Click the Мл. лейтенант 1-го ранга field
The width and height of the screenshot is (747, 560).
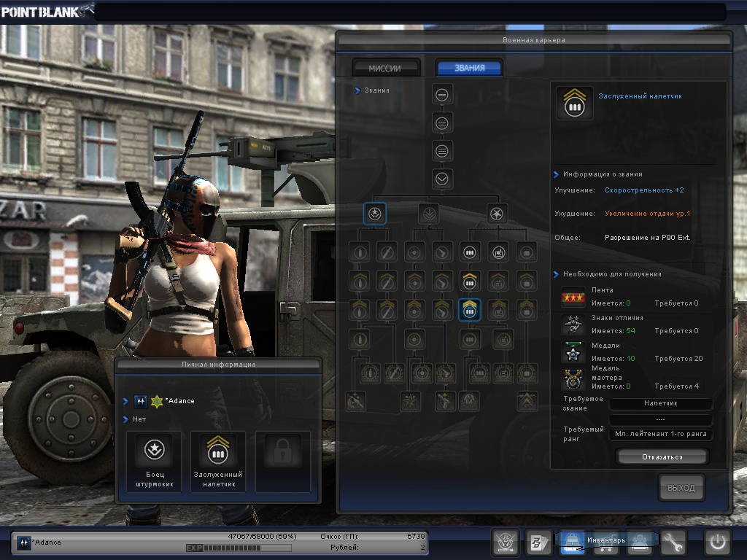click(x=661, y=434)
